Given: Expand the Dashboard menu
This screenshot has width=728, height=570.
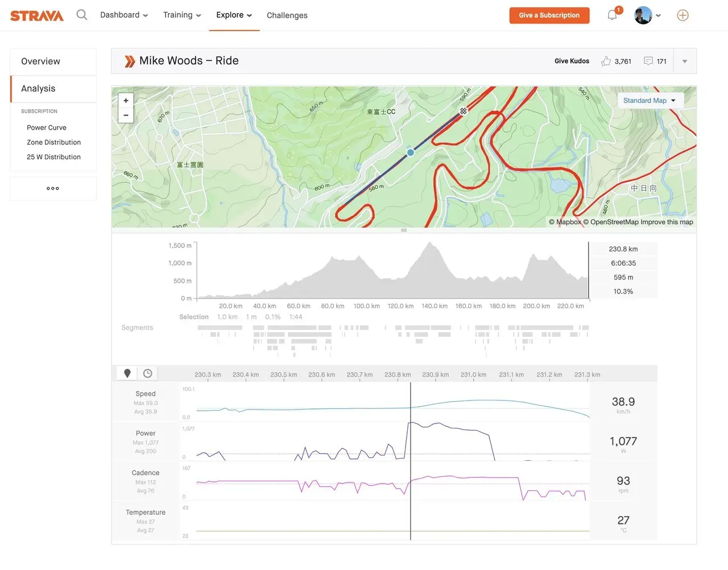Looking at the screenshot, I should coord(124,15).
